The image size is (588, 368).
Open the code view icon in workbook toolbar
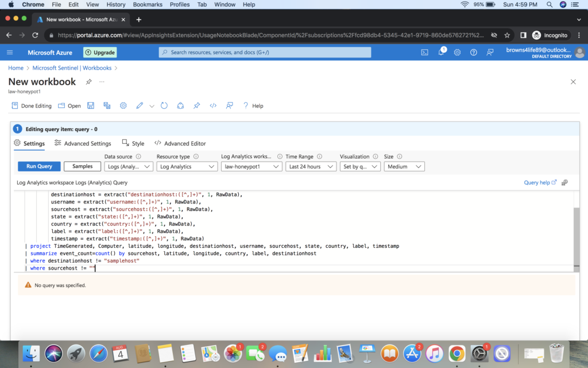pos(213,106)
